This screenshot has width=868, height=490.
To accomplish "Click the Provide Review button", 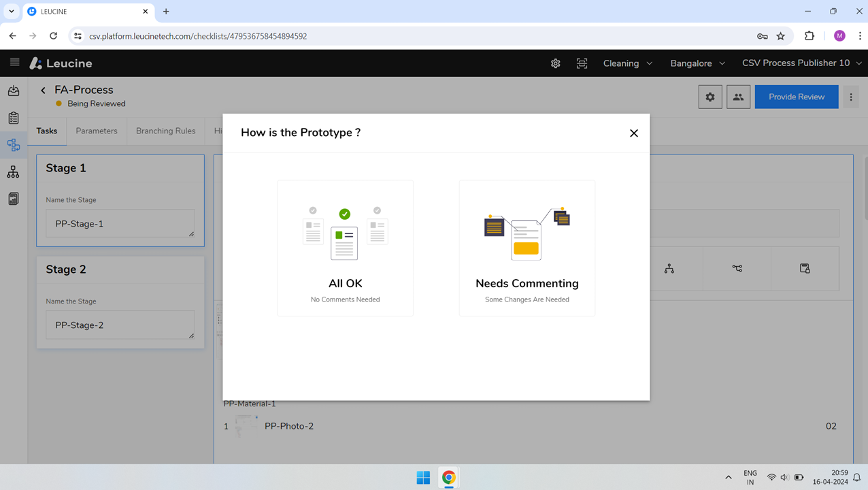I will [796, 97].
